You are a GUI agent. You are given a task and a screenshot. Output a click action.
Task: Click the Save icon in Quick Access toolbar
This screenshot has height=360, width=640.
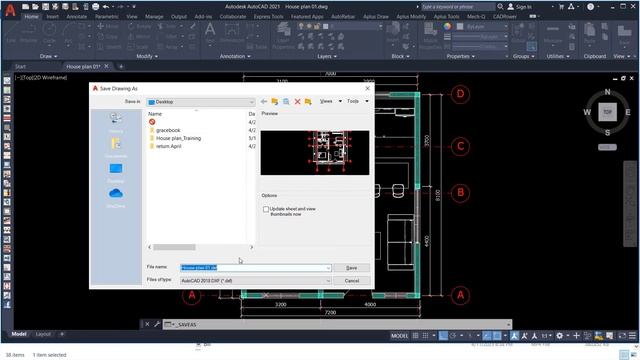coord(45,7)
